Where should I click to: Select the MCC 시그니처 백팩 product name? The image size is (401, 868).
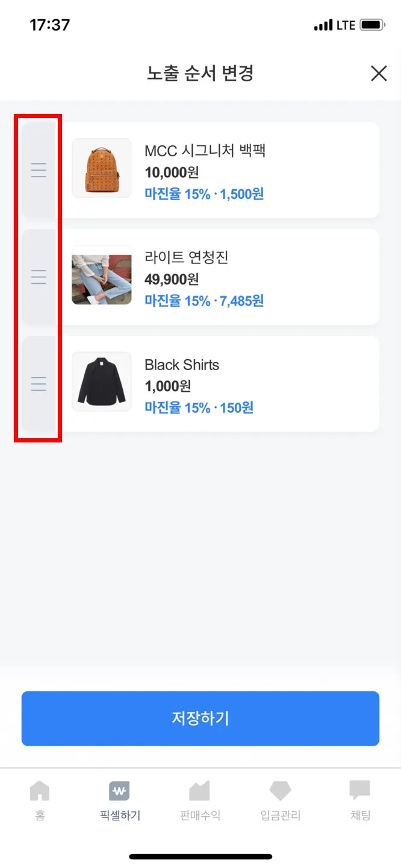(x=205, y=151)
